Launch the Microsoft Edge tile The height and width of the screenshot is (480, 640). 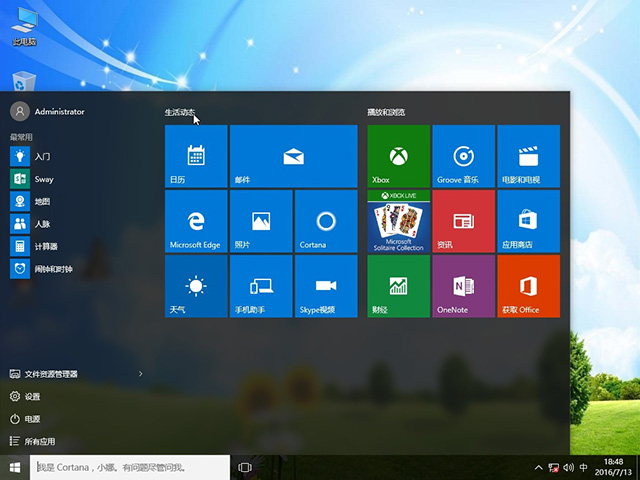(196, 221)
